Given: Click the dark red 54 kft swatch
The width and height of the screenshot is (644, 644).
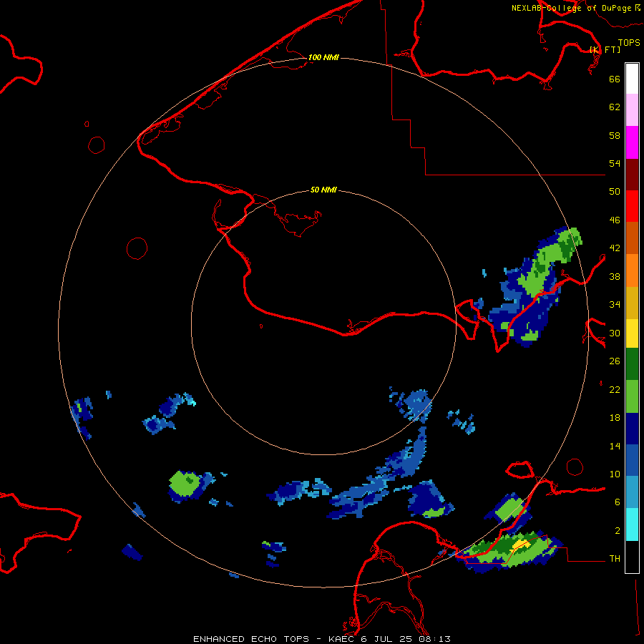Looking at the screenshot, I should pyautogui.click(x=632, y=175).
